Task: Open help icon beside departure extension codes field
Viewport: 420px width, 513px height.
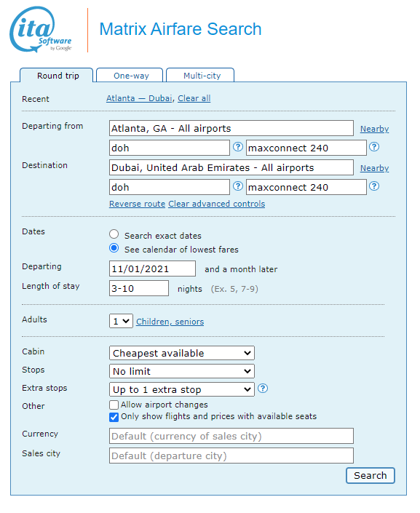Action: pos(374,147)
